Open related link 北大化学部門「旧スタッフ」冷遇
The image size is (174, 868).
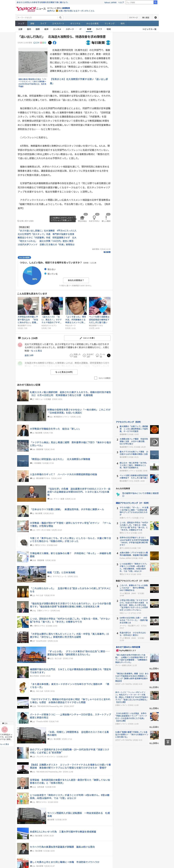46,234
